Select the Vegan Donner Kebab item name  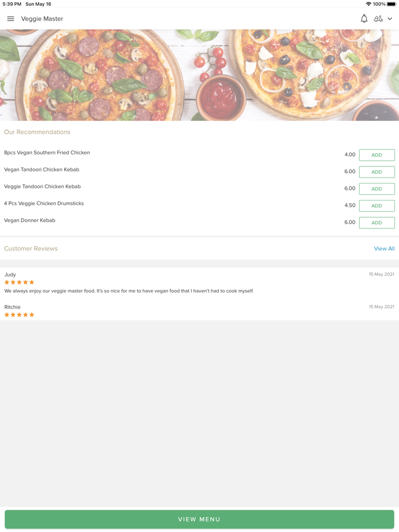tap(30, 220)
